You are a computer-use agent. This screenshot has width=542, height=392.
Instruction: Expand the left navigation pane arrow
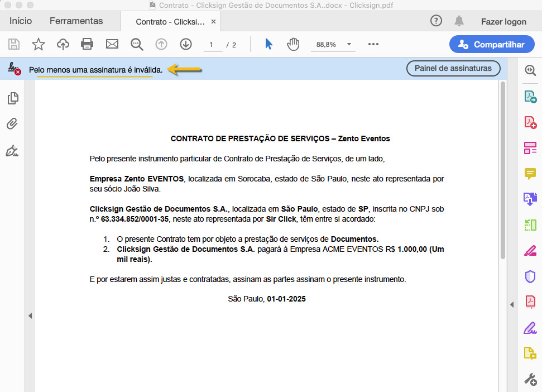coord(30,315)
